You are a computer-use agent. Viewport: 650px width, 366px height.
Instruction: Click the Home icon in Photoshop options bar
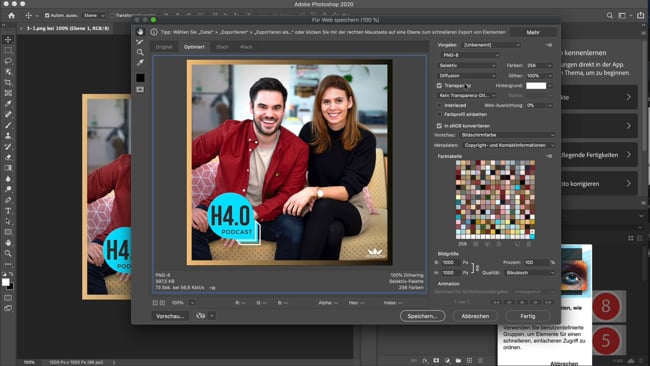click(12, 15)
